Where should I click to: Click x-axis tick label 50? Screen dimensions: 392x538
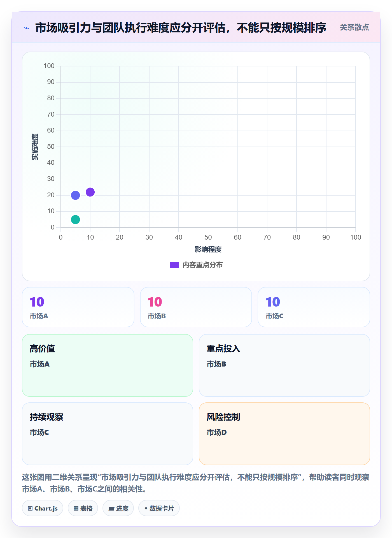[208, 237]
